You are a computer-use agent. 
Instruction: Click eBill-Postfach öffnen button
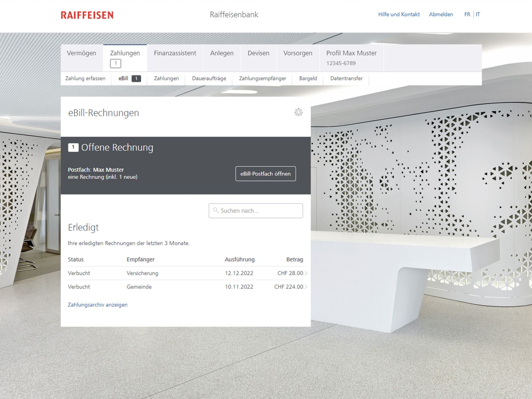[x=265, y=174]
